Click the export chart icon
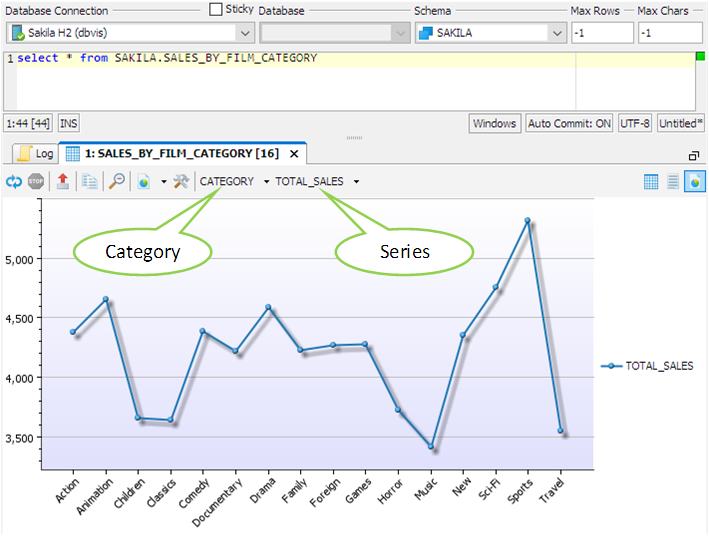The width and height of the screenshot is (709, 536). tap(63, 182)
